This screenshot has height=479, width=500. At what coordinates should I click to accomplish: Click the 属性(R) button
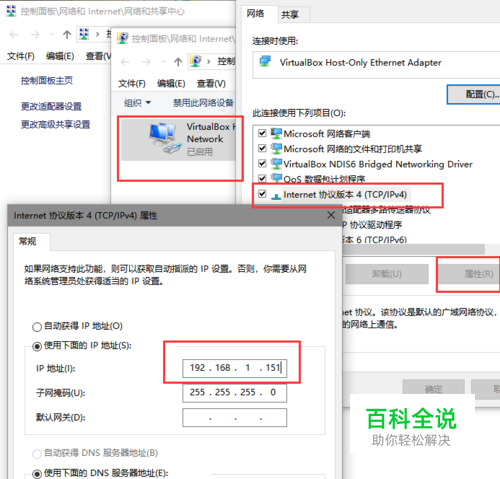tap(469, 274)
